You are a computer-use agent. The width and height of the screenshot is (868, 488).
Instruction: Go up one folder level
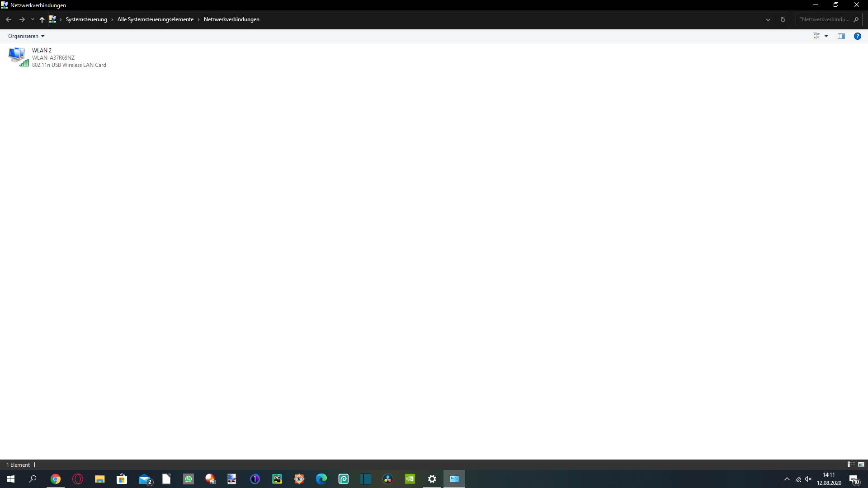42,19
